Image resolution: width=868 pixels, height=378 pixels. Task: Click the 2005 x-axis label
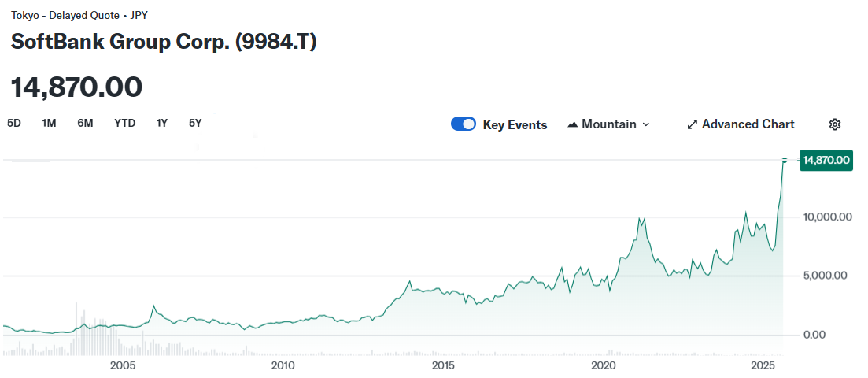(x=122, y=365)
